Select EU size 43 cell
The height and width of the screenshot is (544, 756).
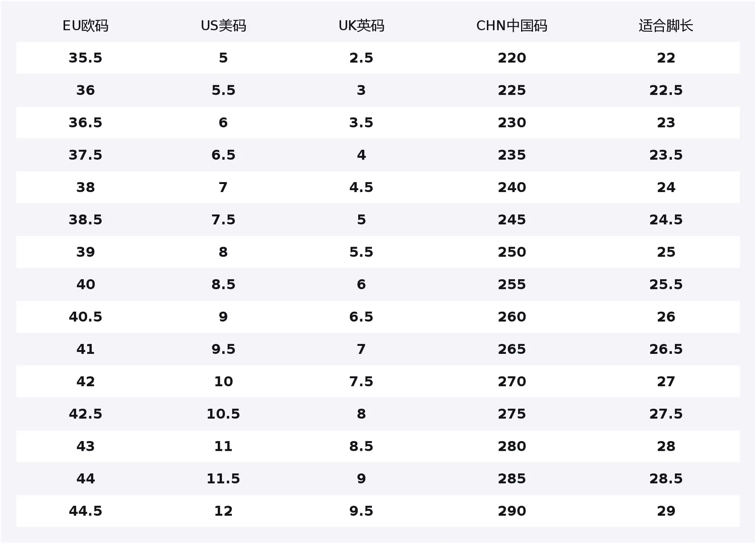coord(85,446)
